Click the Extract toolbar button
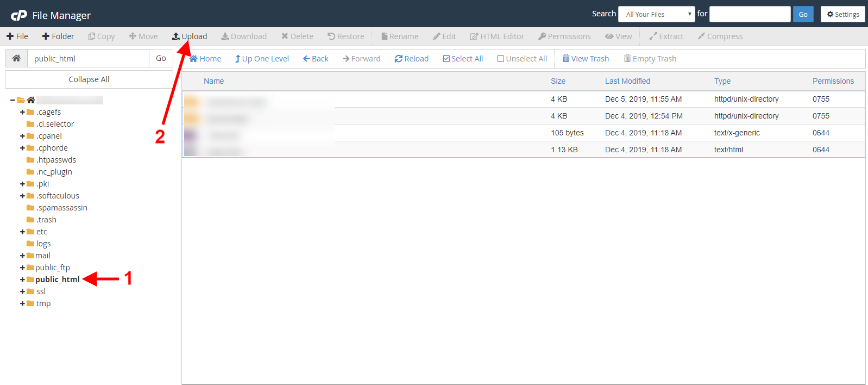 [x=666, y=36]
